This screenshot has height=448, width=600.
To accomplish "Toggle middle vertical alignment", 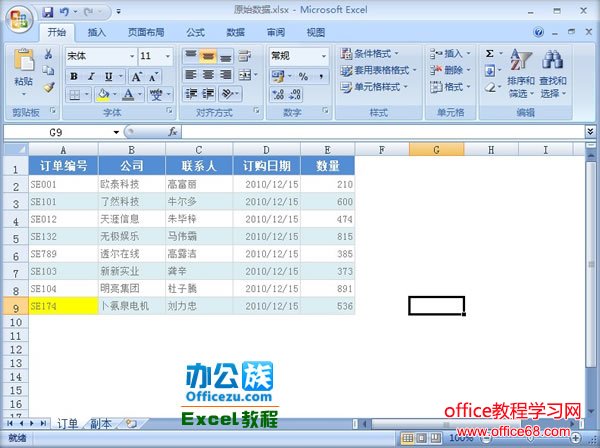I will 208,56.
